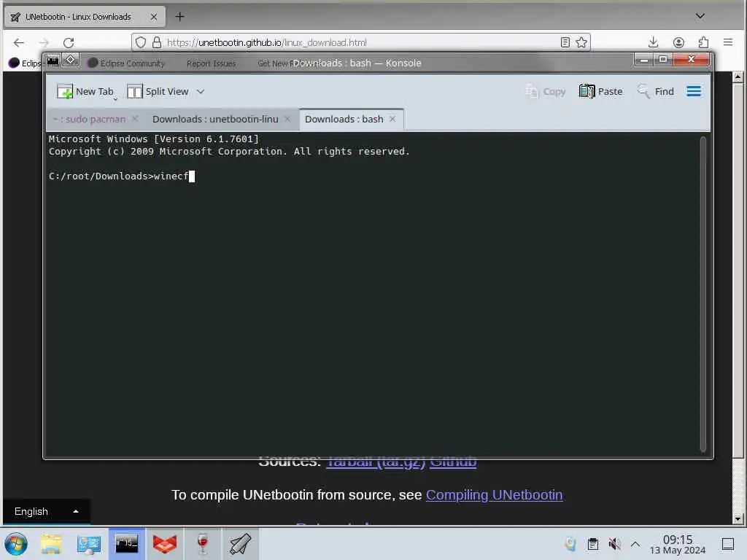747x560 pixels.
Task: Open the English language dropdown
Action: [46, 511]
